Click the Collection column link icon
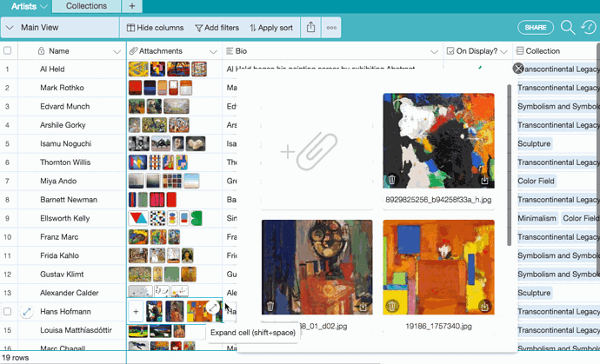This screenshot has width=600, height=364. point(520,51)
